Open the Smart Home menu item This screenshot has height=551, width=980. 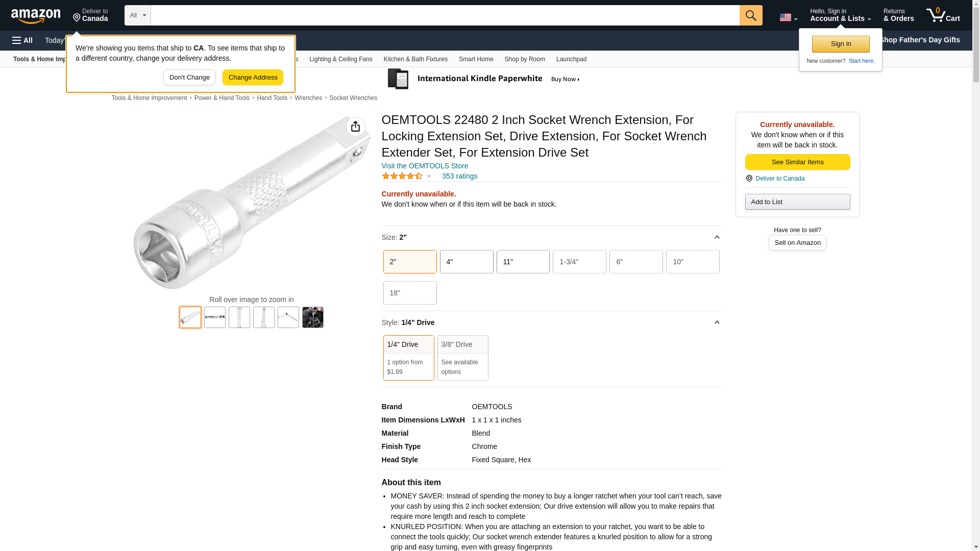pos(476,59)
